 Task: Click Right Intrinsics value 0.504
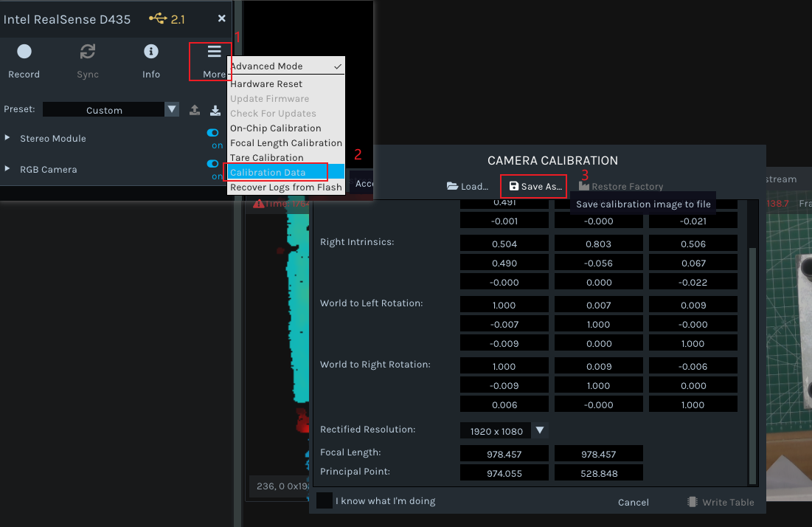point(504,244)
